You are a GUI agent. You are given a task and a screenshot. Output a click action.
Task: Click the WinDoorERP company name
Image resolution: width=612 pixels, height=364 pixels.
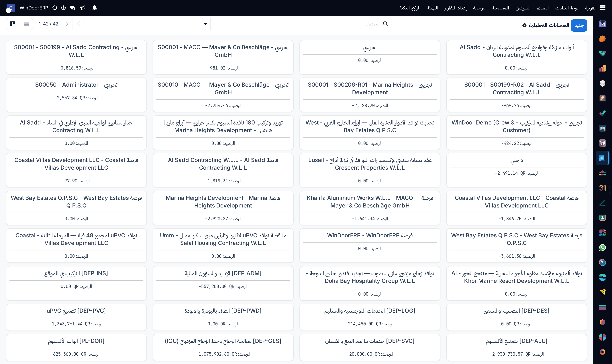click(x=34, y=8)
